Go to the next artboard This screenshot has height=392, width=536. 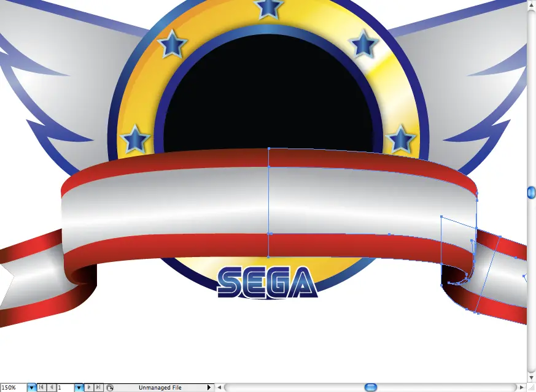coord(88,387)
